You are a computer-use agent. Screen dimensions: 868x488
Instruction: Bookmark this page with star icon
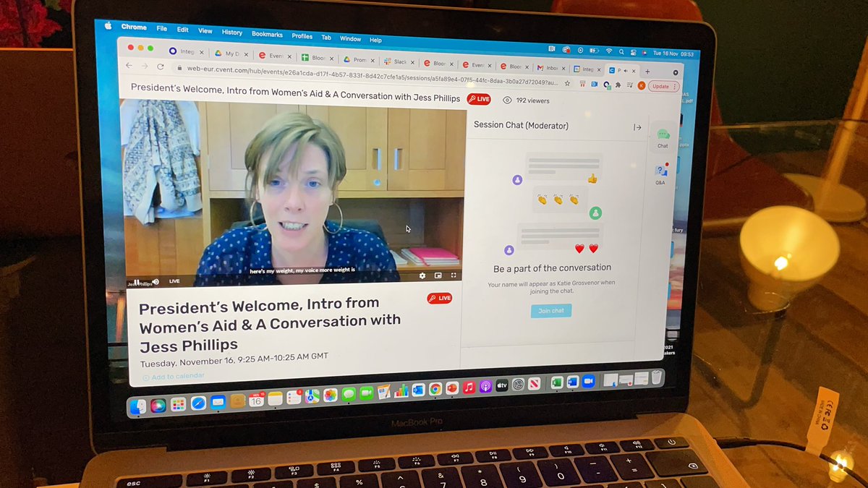(x=568, y=83)
